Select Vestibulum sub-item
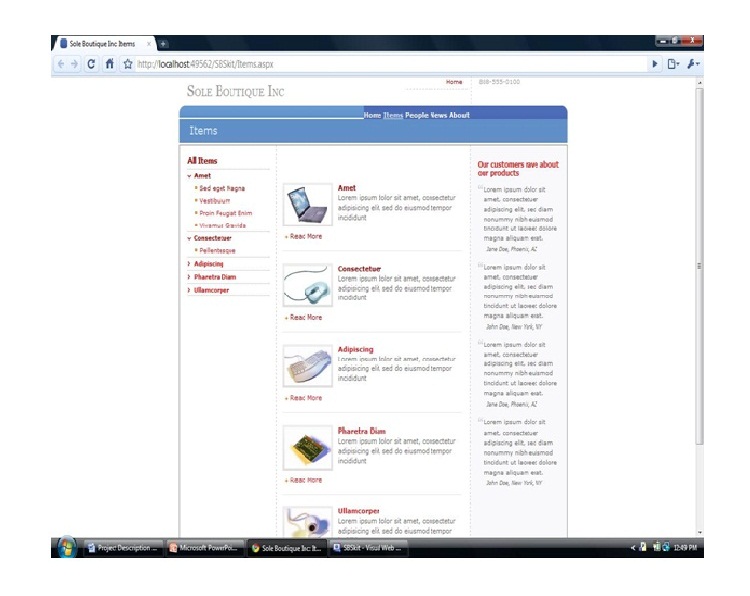The image size is (750, 596). 215,201
